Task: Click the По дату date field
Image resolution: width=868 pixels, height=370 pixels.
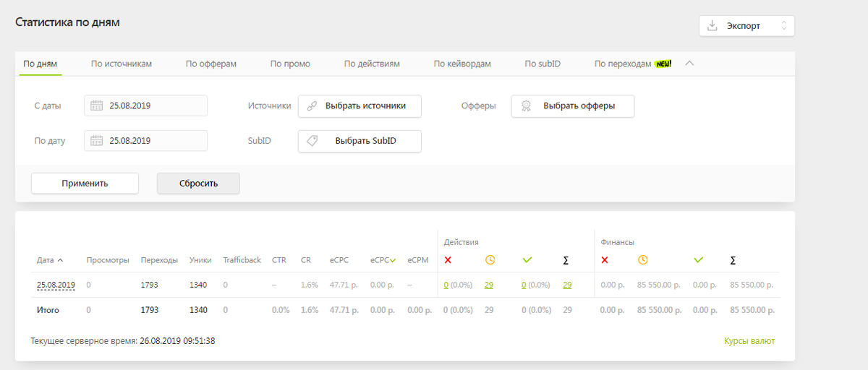Action: [145, 141]
